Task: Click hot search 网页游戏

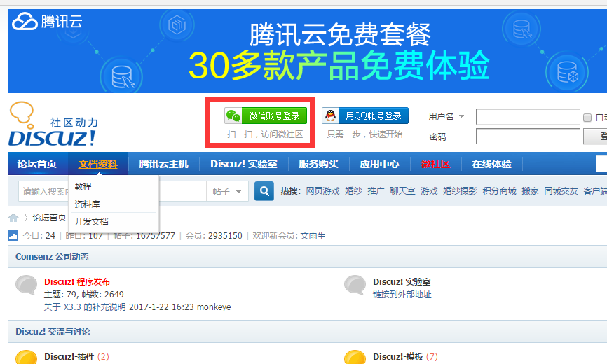Action: 322,191
